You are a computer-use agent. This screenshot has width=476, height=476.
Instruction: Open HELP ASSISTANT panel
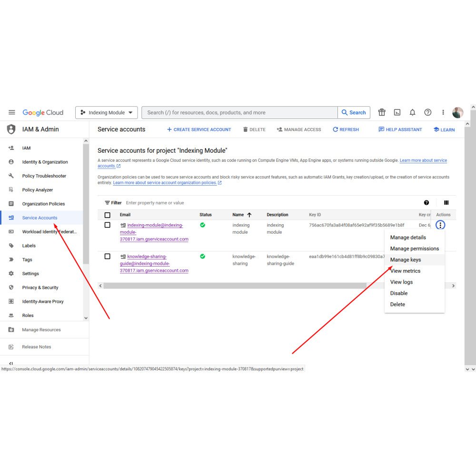tap(400, 129)
